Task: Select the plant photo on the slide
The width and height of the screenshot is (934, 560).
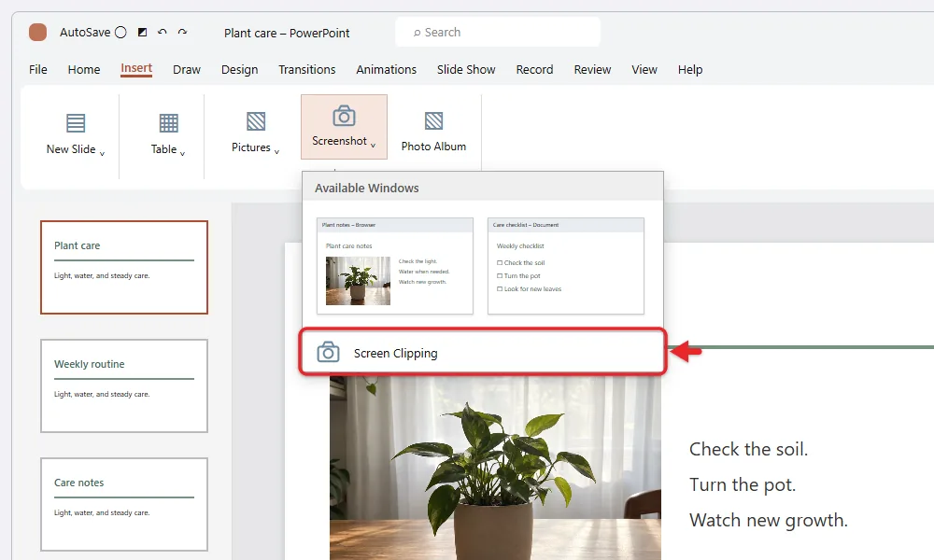Action: 495,467
